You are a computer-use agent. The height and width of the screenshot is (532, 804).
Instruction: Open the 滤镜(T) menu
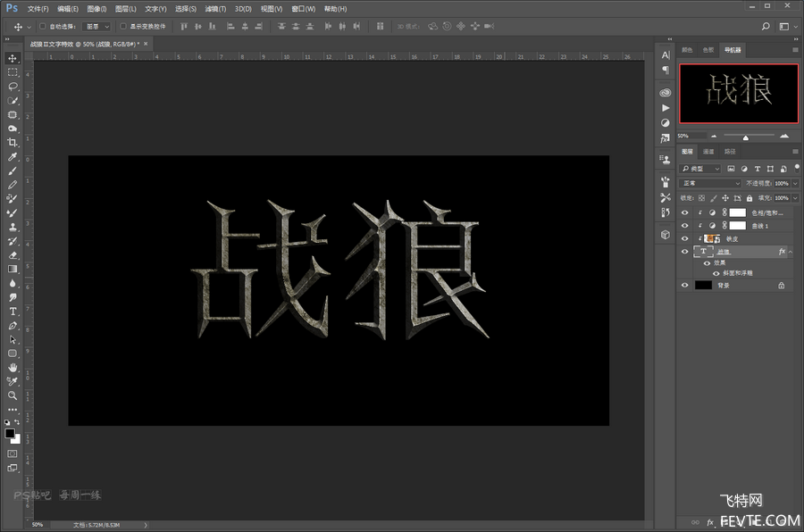click(x=215, y=9)
